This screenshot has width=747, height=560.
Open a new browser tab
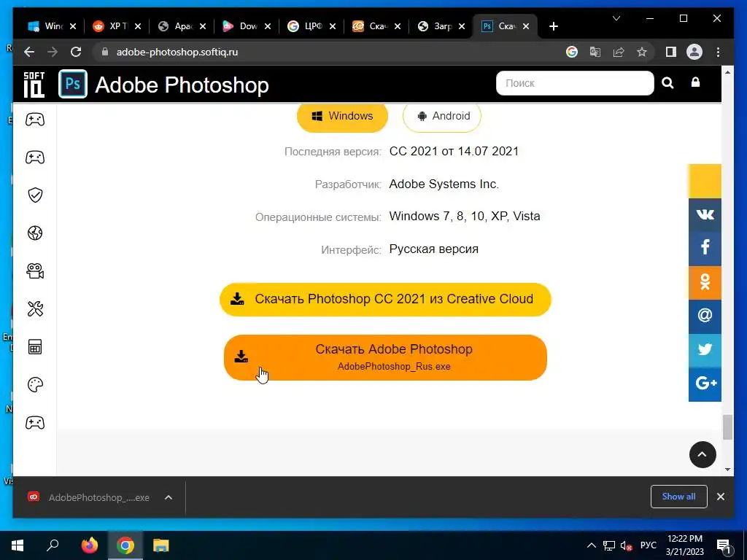coord(553,26)
